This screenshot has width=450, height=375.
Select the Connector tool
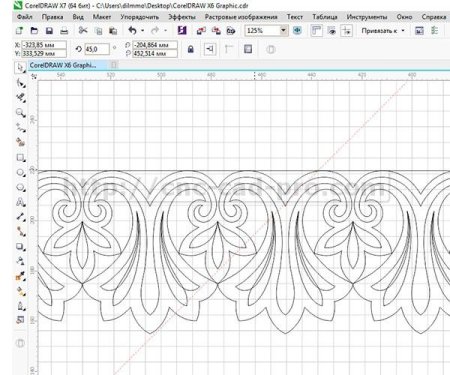20,232
